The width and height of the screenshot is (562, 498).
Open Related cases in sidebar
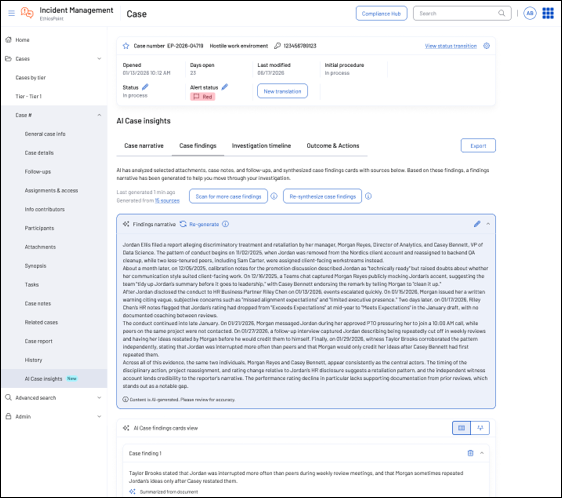(x=41, y=322)
